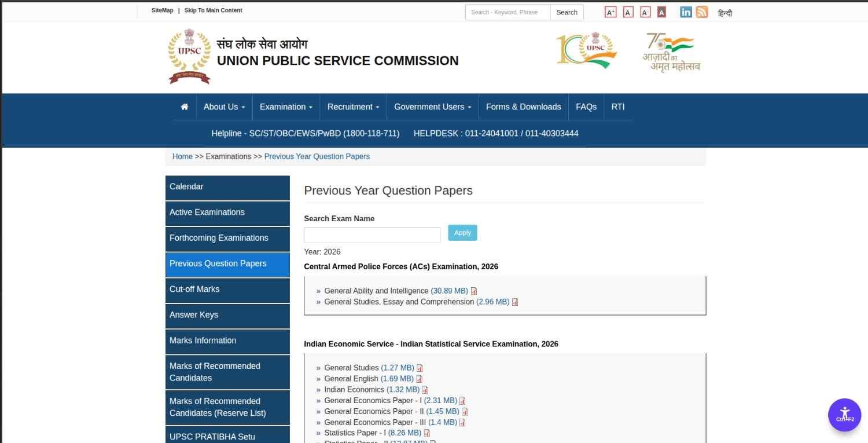Focus the Search Exam Name field

[372, 235]
